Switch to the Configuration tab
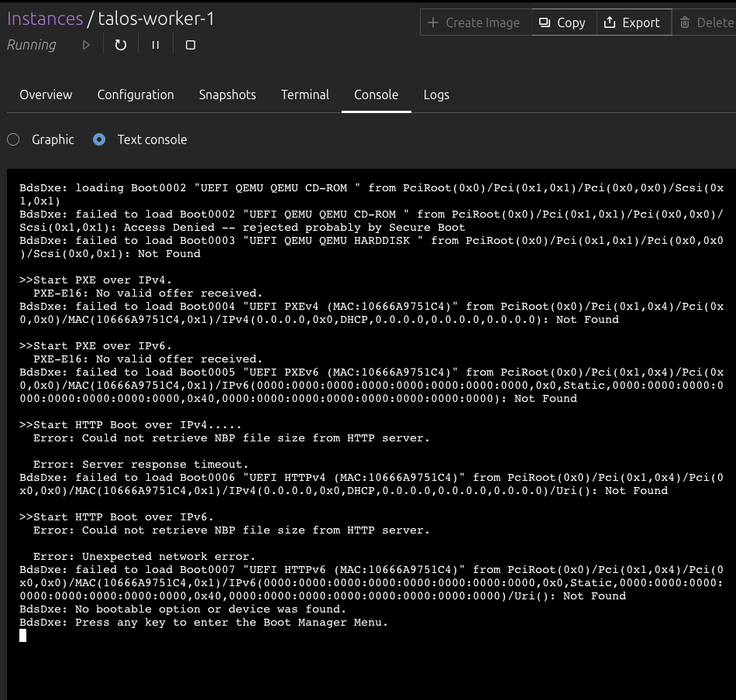Viewport: 736px width, 700px height. coord(136,94)
